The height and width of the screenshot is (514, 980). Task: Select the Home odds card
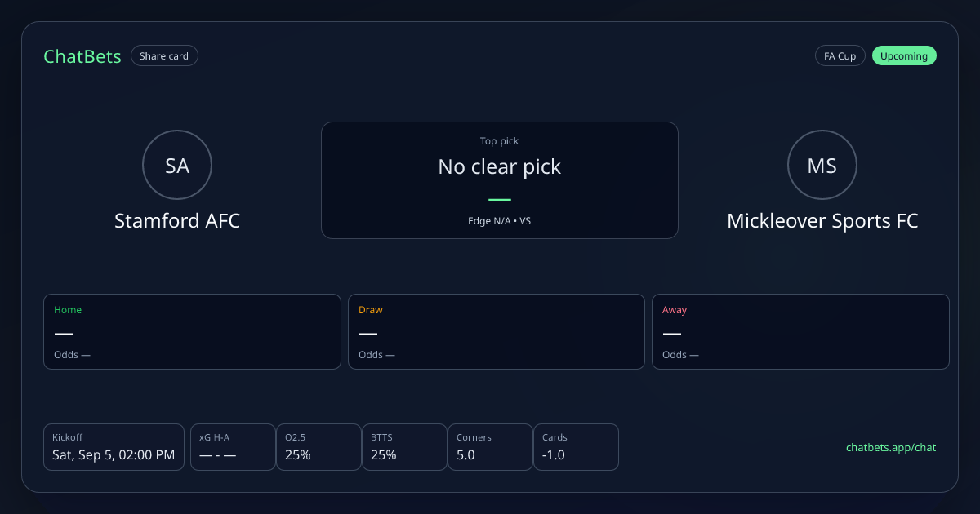tap(192, 331)
